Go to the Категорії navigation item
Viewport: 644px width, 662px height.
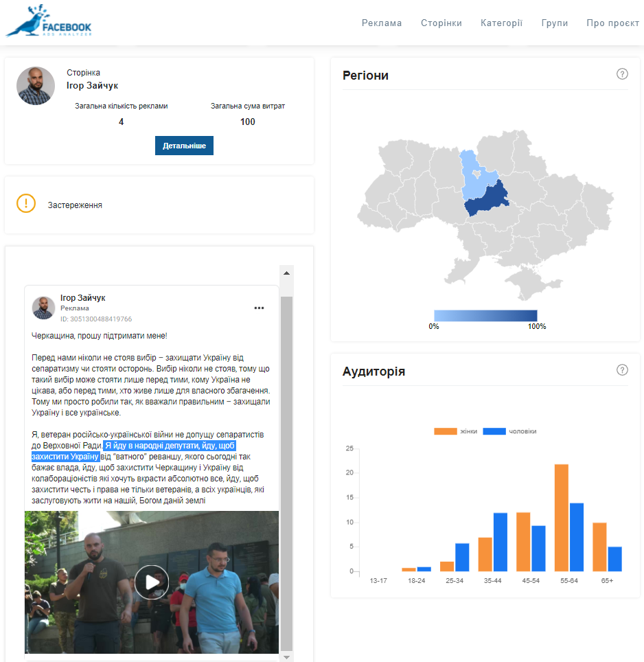[501, 23]
